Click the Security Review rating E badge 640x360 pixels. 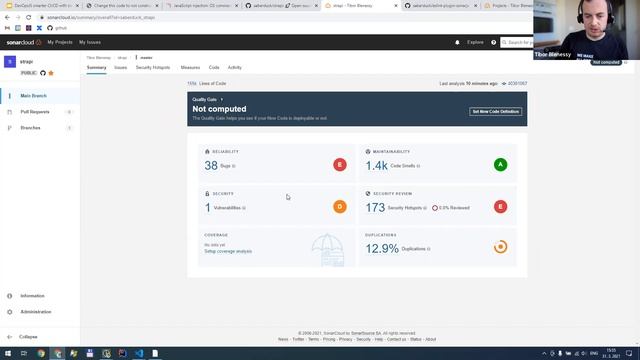pos(500,207)
